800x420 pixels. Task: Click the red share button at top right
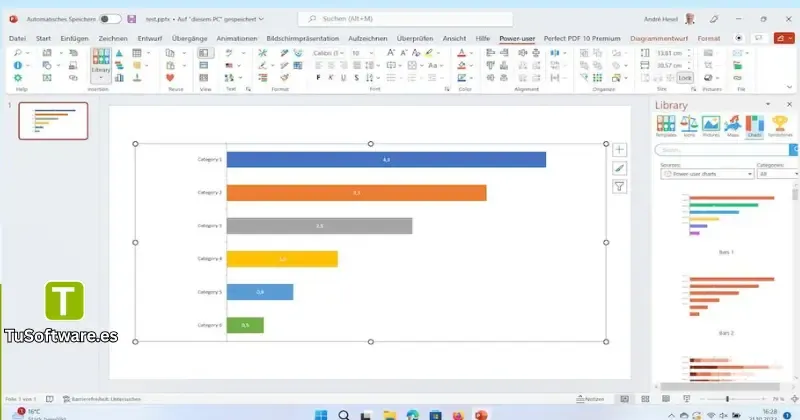pos(784,38)
